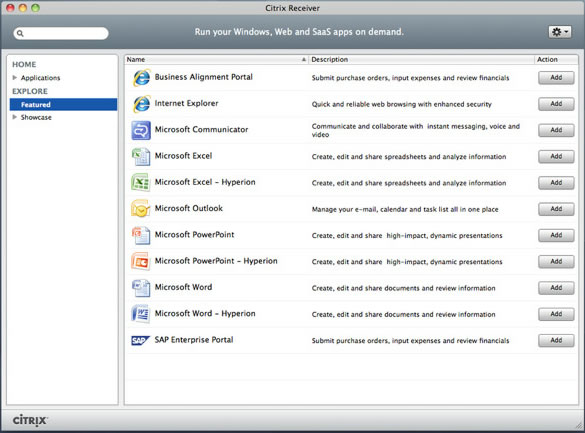Select the 'Microsoft Excel - Hyperion' name text
585x433 pixels.
click(205, 182)
